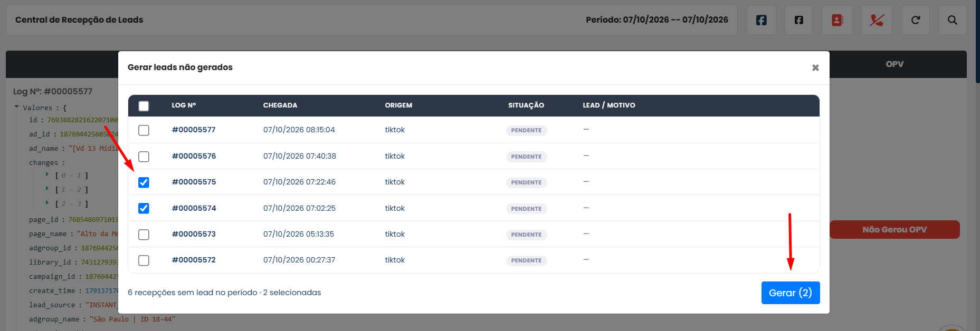Close the 'Gerar leads não gerados' dialog
The width and height of the screenshot is (980, 331).
pyautogui.click(x=815, y=67)
